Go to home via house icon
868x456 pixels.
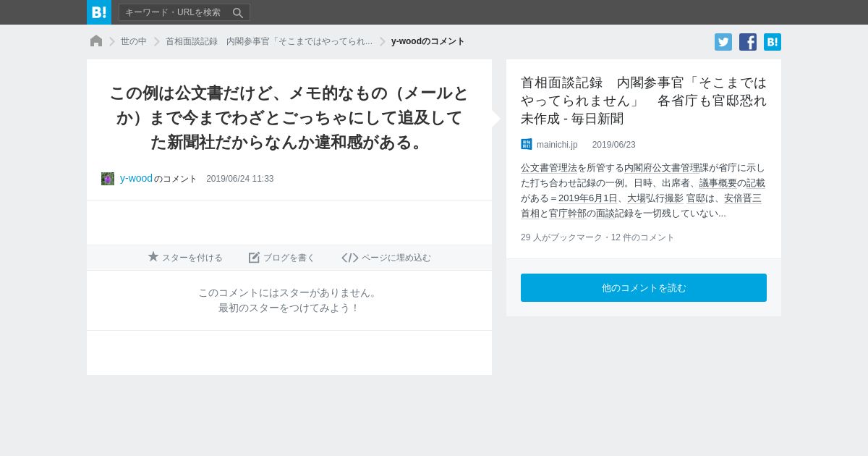click(96, 41)
